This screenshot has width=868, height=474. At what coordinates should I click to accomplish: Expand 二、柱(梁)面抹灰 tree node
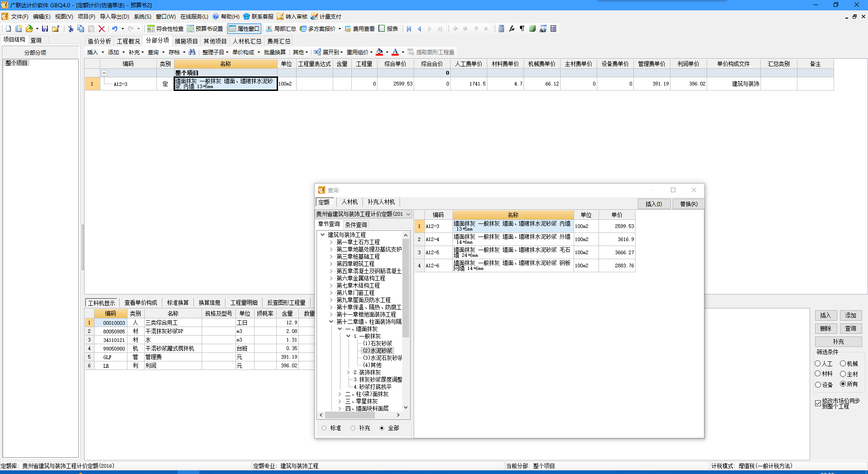coord(340,394)
